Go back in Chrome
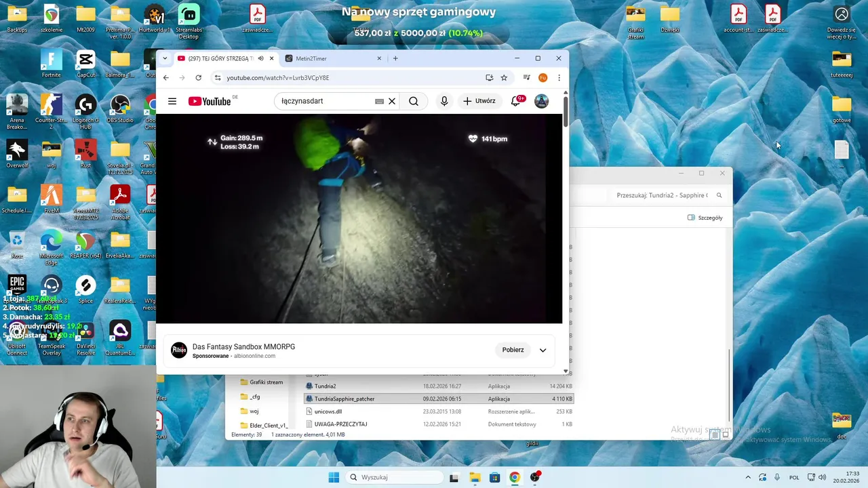The image size is (868, 488). click(x=165, y=78)
